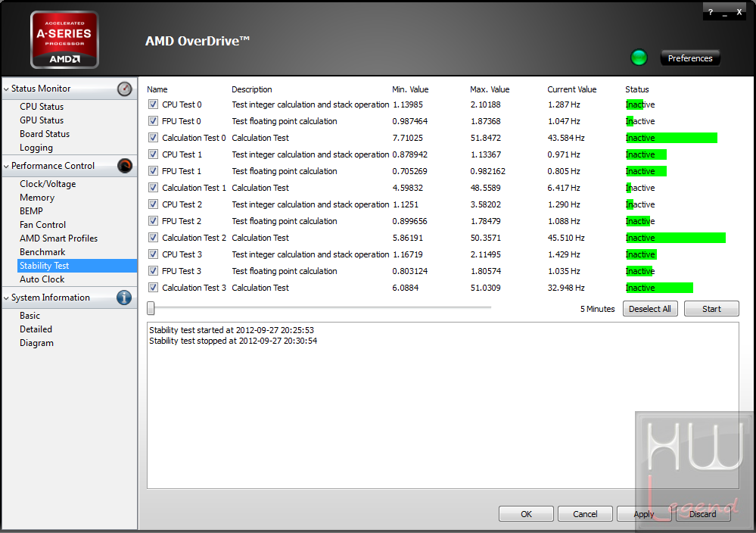This screenshot has height=533, width=756.
Task: Click the Max. Value column header
Action: coord(490,89)
